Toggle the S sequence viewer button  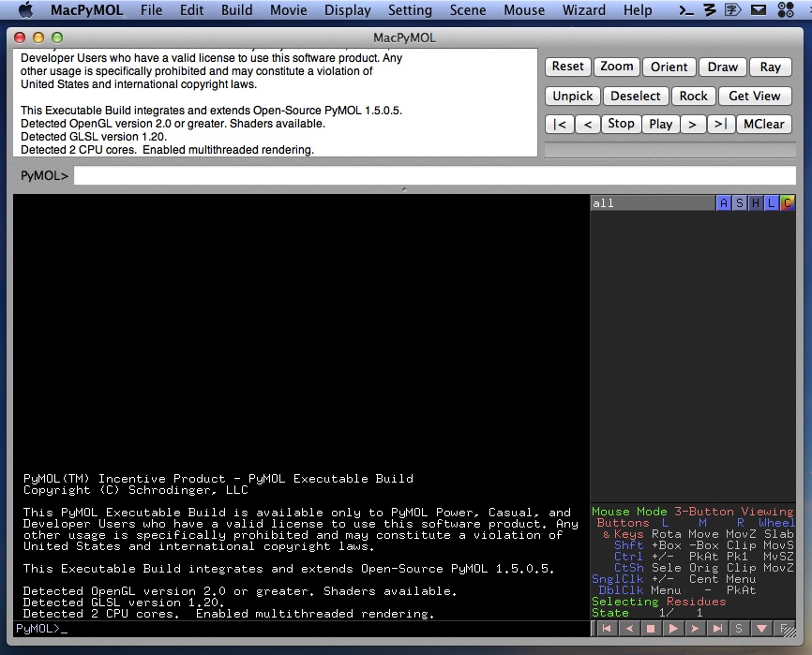click(739, 629)
